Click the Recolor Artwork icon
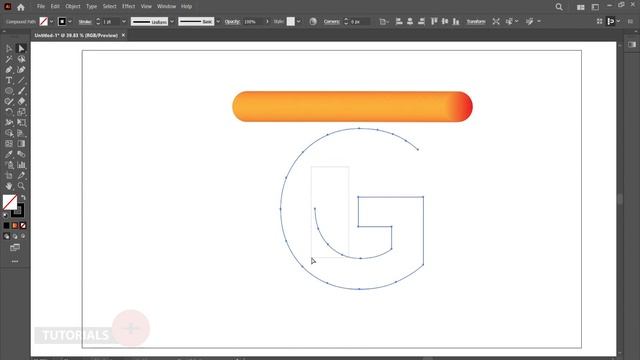The width and height of the screenshot is (640, 360). click(313, 22)
